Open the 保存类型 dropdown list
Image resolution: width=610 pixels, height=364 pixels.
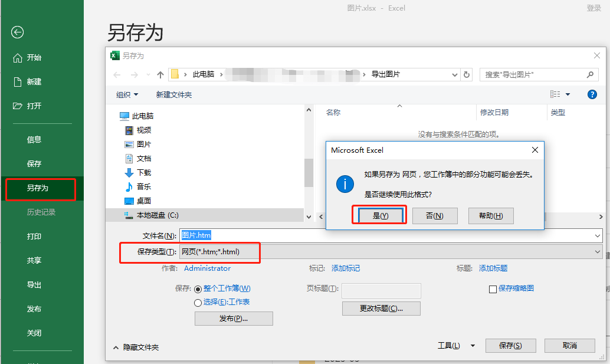[391, 252]
